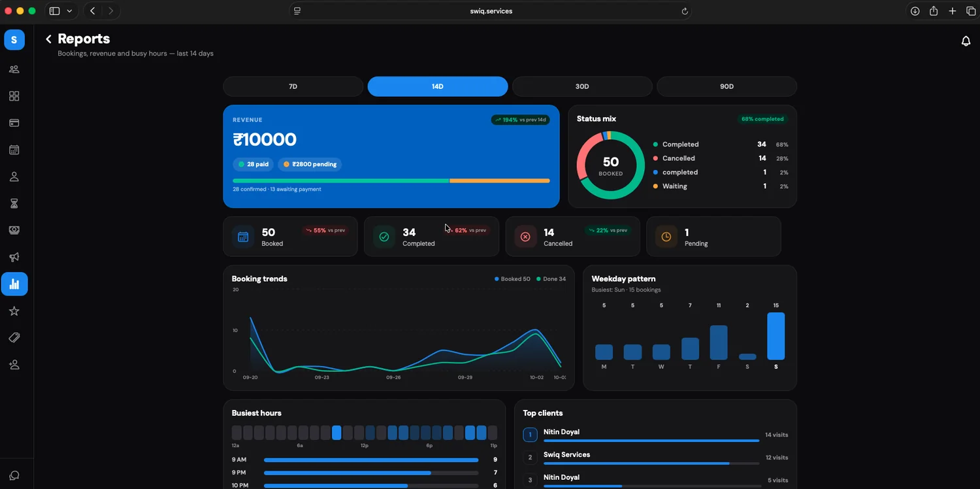980x489 pixels.
Task: Toggle the browser sidebar panel icon
Action: coord(55,11)
